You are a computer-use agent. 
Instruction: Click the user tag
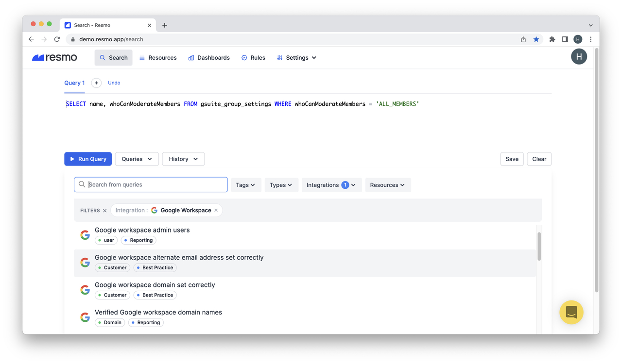coord(106,240)
